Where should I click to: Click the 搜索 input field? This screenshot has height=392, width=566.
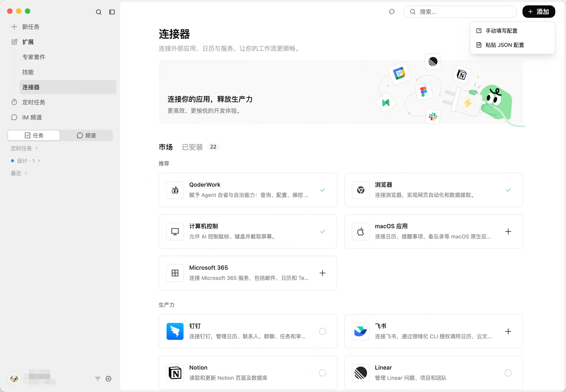point(460,12)
